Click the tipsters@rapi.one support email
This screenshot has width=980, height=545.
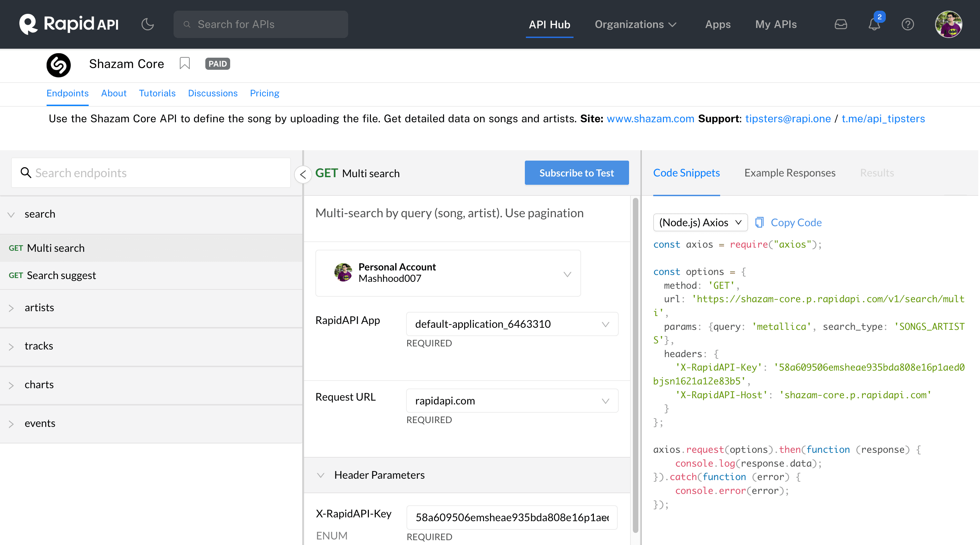pos(787,118)
